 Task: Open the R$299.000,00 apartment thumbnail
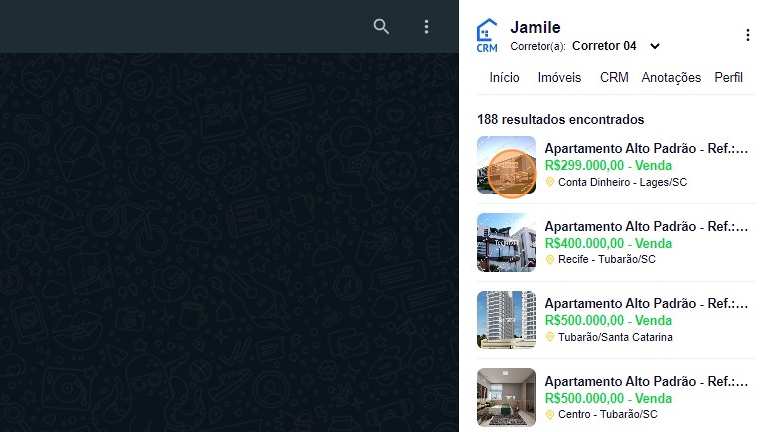click(x=507, y=165)
